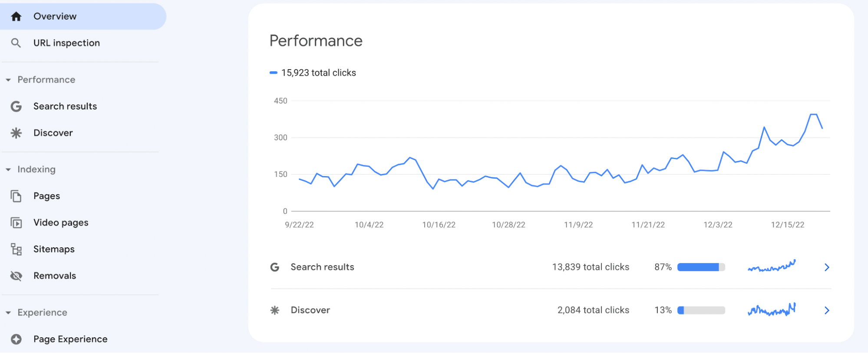868x353 pixels.
Task: Click the Discover sparkline thumbnail chart
Action: pyautogui.click(x=772, y=310)
